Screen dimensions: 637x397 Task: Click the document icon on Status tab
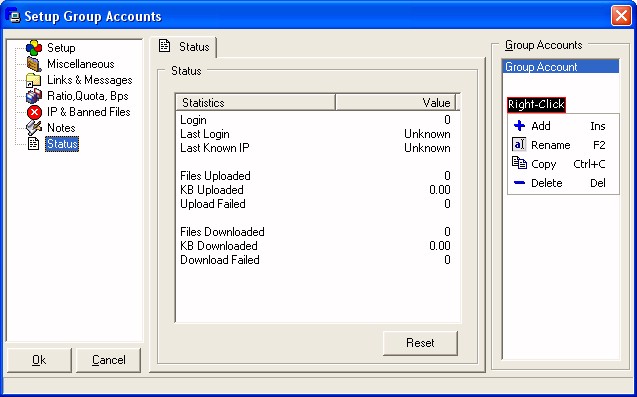pos(165,46)
